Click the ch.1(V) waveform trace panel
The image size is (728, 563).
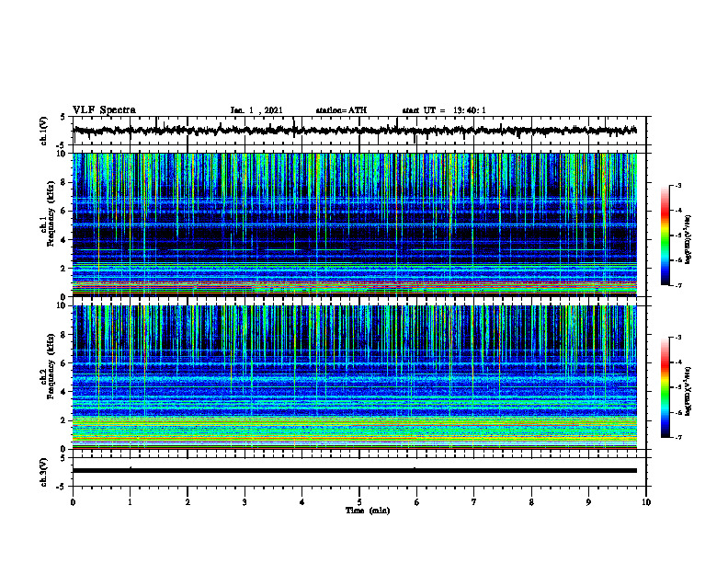(x=359, y=131)
